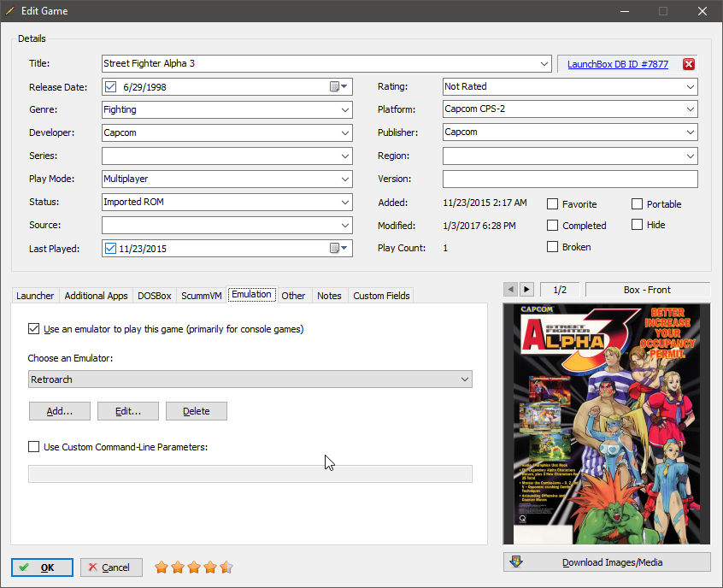Image resolution: width=723 pixels, height=588 pixels.
Task: Click the Street Fighter Alpha 3 box art
Action: click(607, 424)
